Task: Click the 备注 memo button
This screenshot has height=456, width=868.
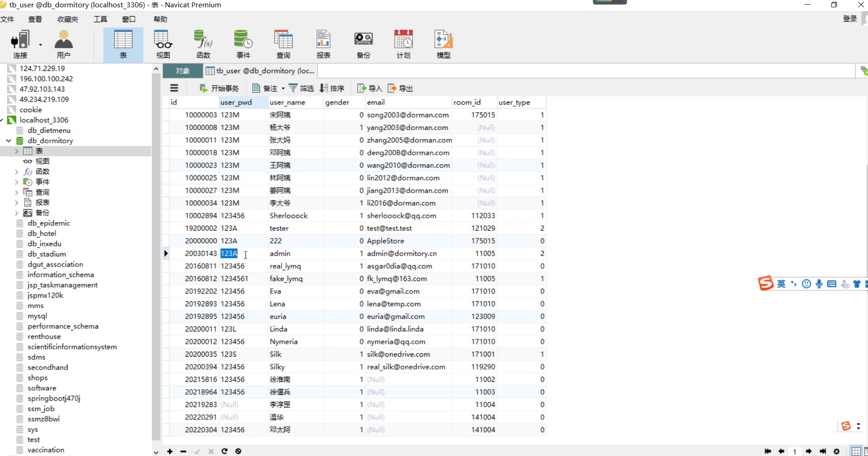Action: pos(265,88)
